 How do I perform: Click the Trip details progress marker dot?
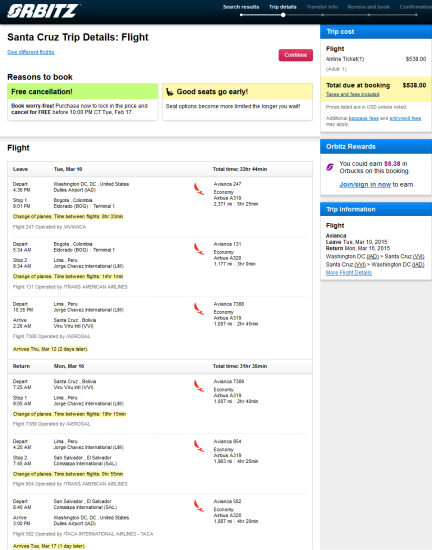(283, 15)
